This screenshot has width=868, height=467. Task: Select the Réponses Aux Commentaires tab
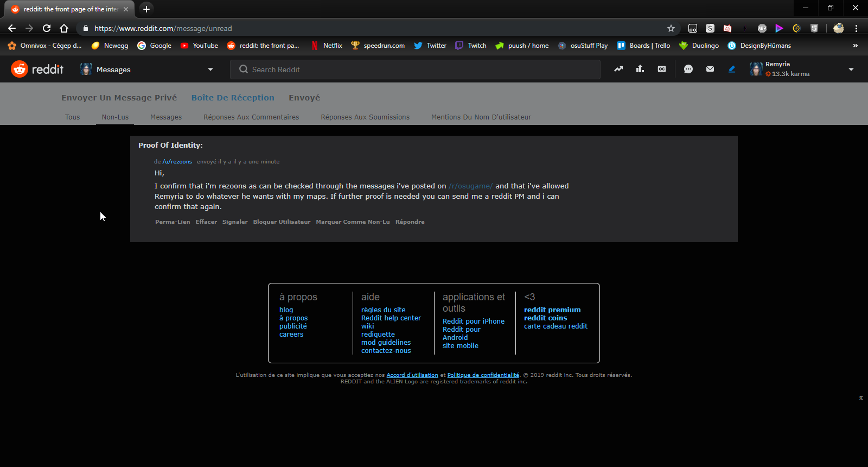tap(251, 117)
